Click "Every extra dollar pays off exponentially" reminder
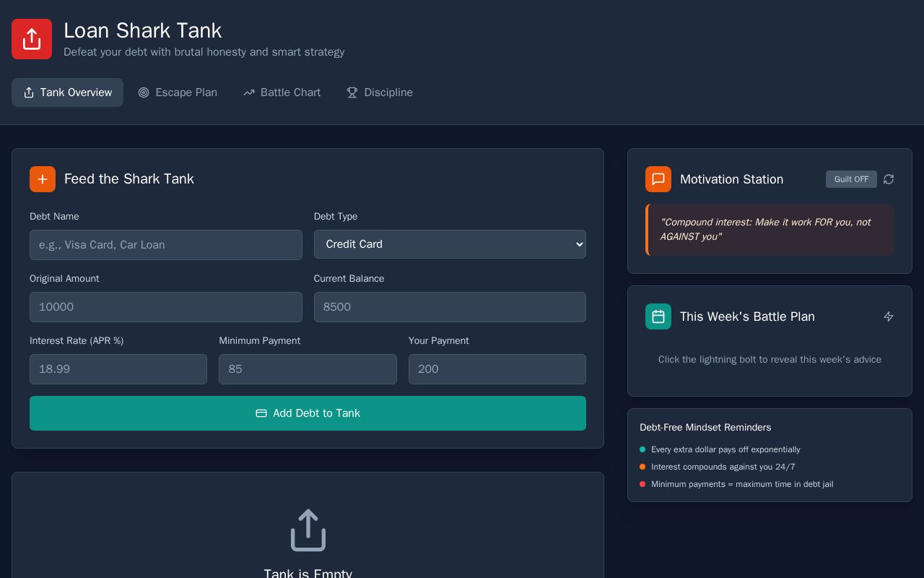Screen dimensions: 924x578 (725, 449)
